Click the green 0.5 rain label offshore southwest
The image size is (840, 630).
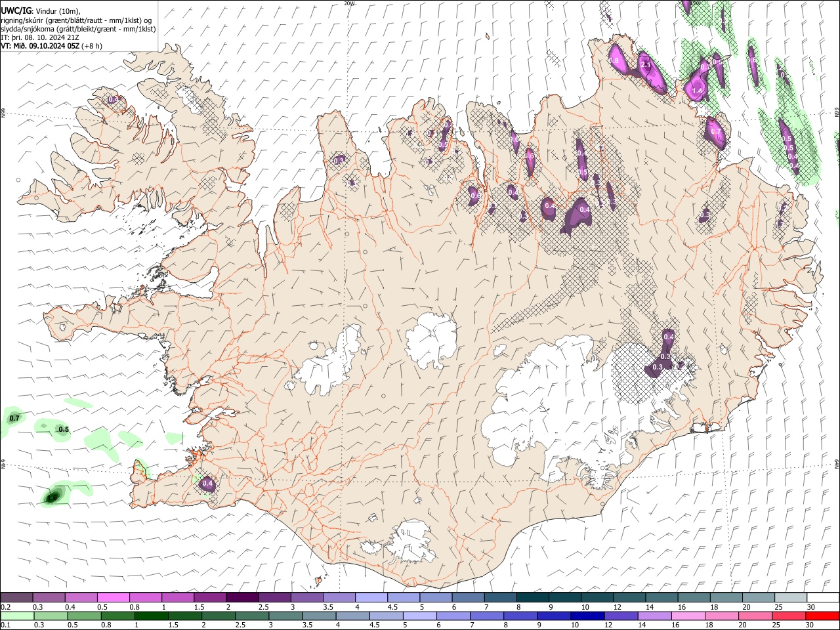[x=64, y=430]
